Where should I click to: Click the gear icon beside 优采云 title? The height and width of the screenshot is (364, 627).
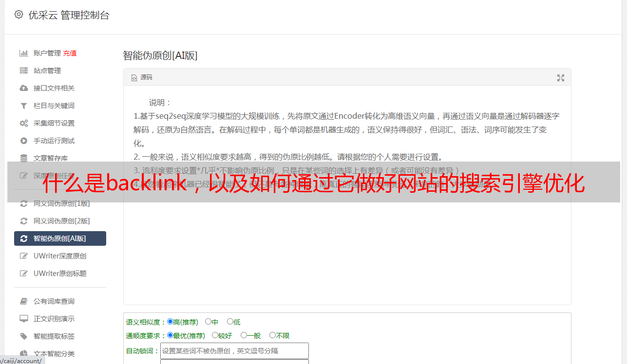pyautogui.click(x=19, y=15)
